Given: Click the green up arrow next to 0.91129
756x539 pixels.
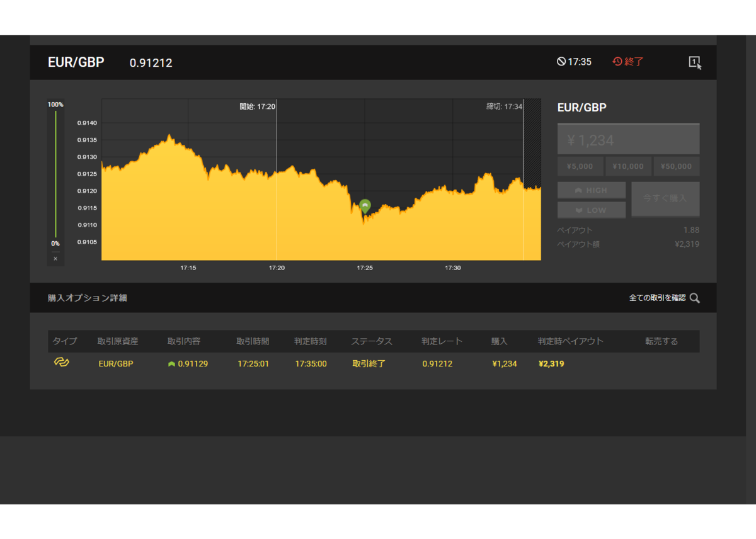Looking at the screenshot, I should tap(171, 364).
